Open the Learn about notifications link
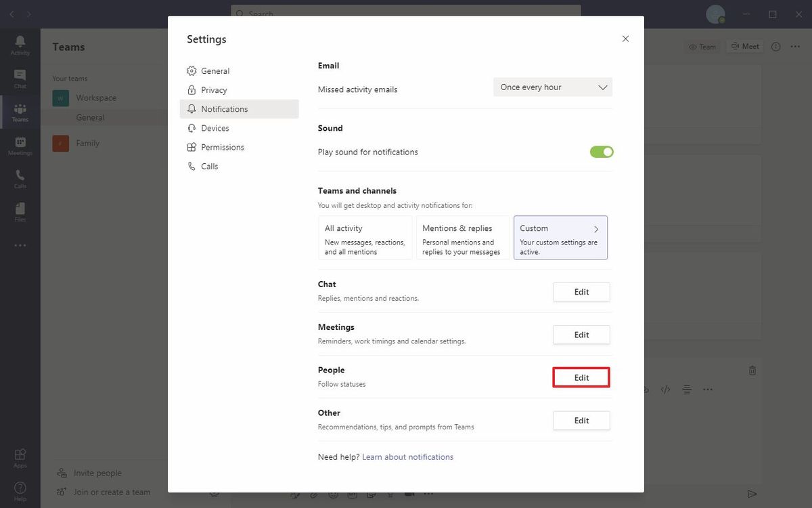This screenshot has width=812, height=508. click(x=407, y=457)
